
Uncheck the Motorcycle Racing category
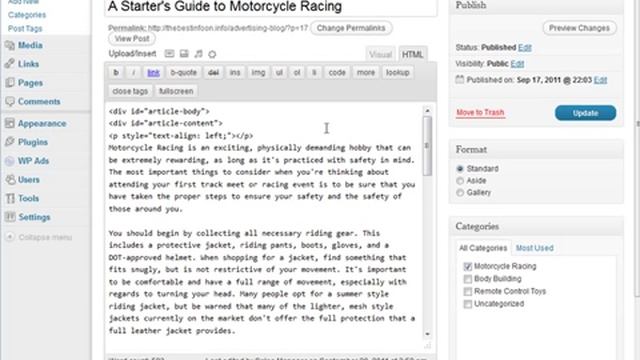coord(468,267)
